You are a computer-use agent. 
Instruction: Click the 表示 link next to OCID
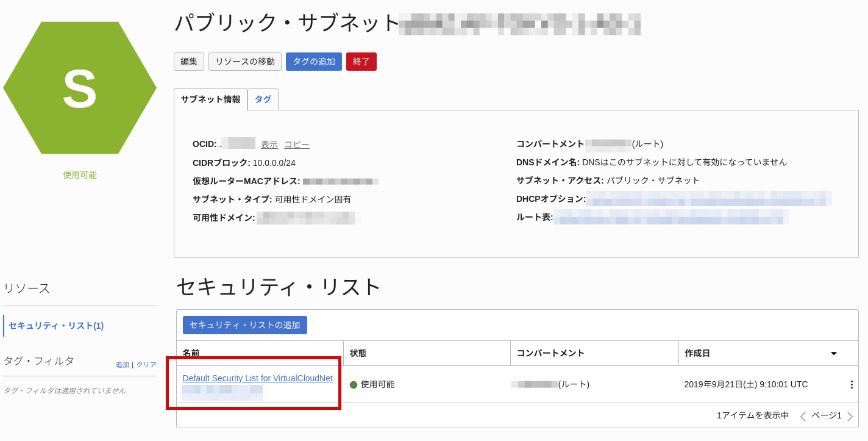[269, 144]
